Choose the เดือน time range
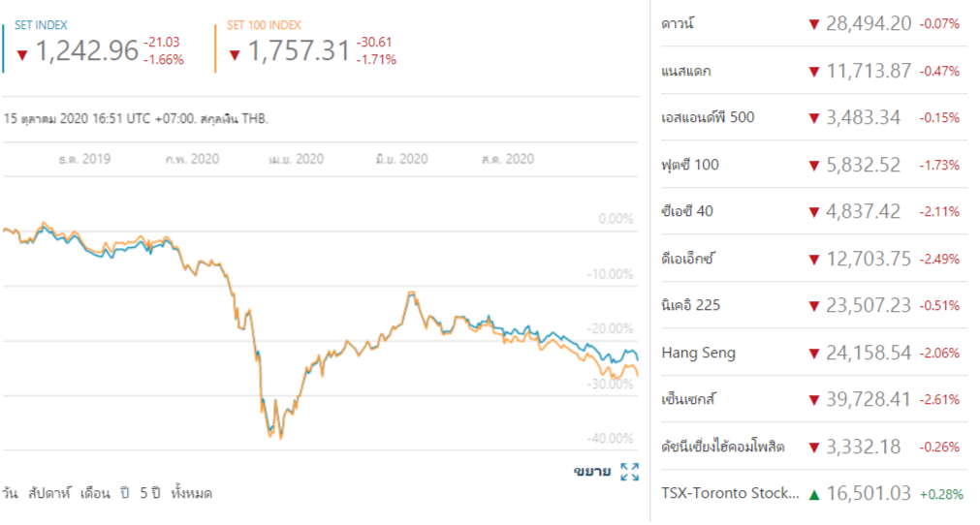980x525 pixels. tap(95, 493)
